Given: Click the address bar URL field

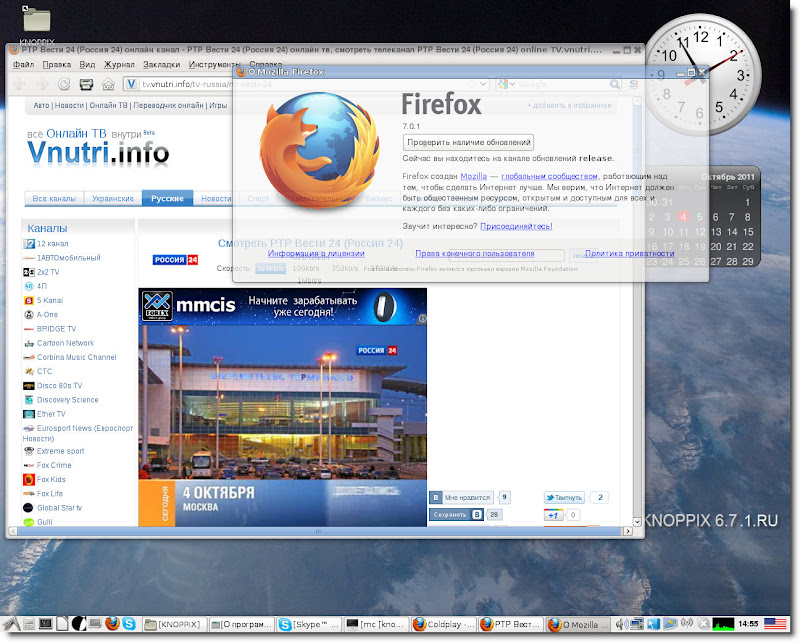Looking at the screenshot, I should (x=306, y=84).
